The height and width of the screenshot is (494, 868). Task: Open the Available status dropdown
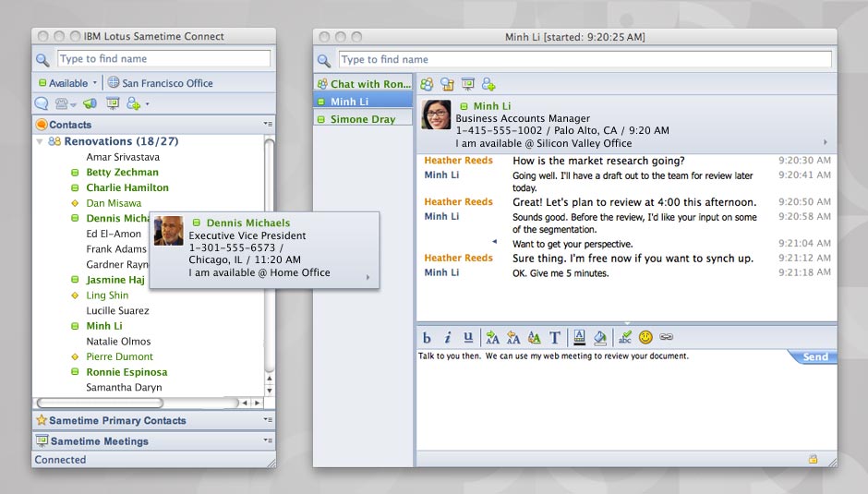pyautogui.click(x=68, y=83)
